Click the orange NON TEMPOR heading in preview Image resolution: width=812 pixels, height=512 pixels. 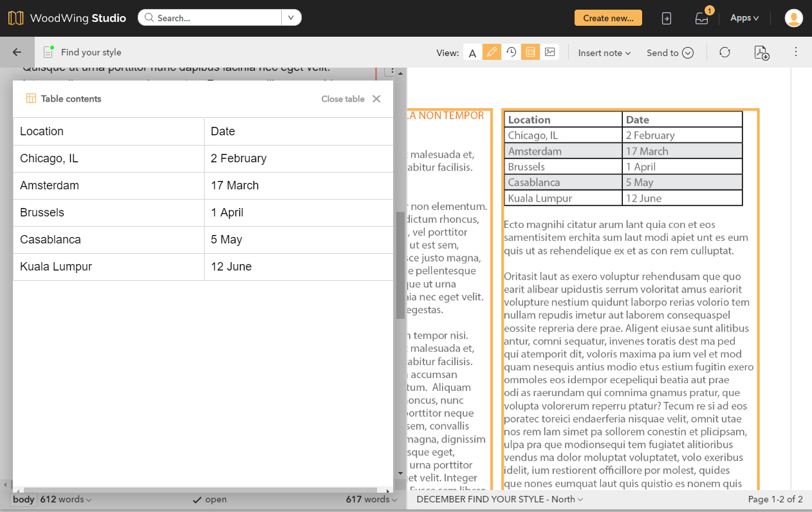click(445, 115)
